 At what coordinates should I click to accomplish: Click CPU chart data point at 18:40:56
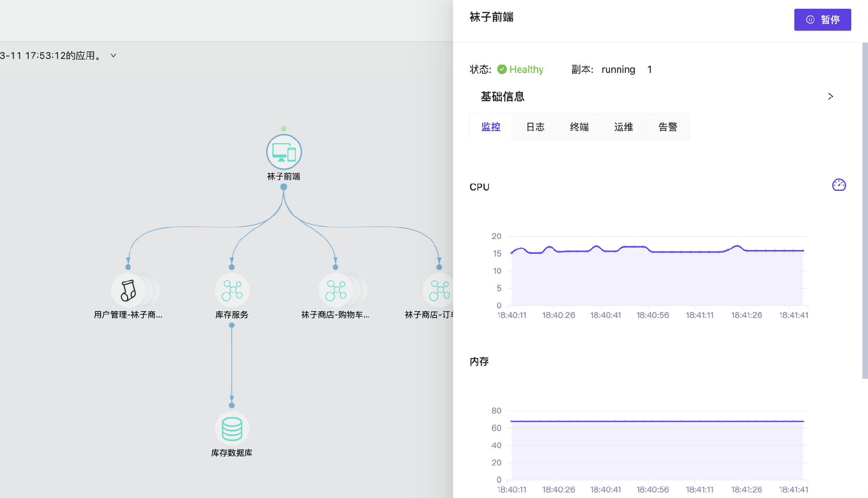click(x=653, y=251)
